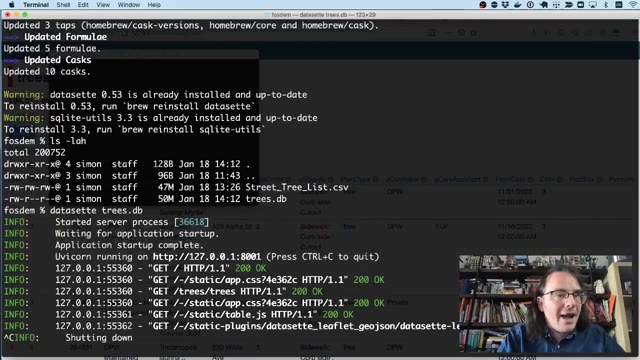Click the 'ls -lah' command line

[x=45, y=141]
